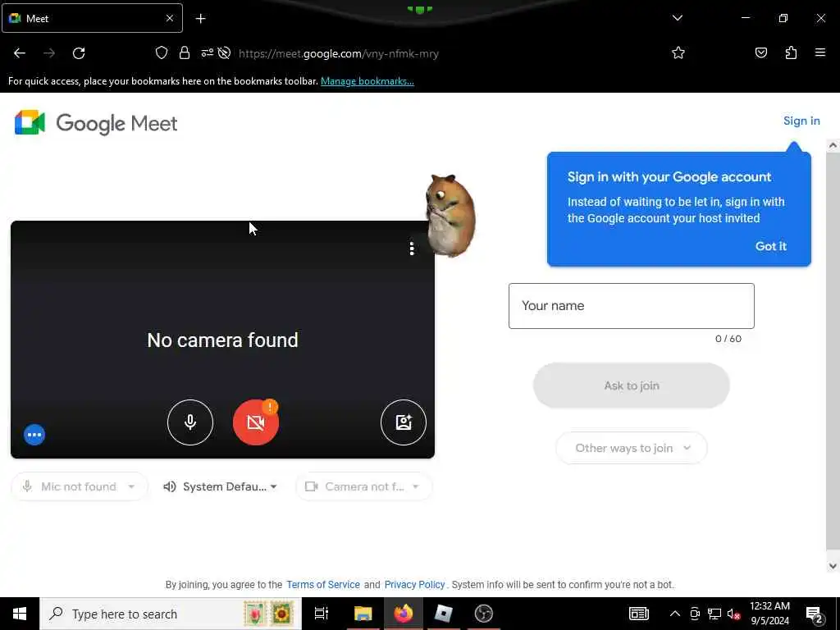840x630 pixels.
Task: Open a new tab with plus button
Action: [200, 19]
